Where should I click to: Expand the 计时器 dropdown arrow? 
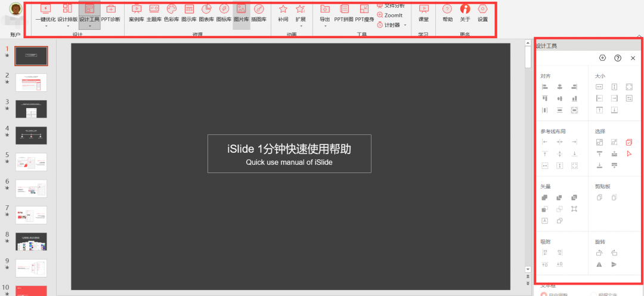point(405,25)
